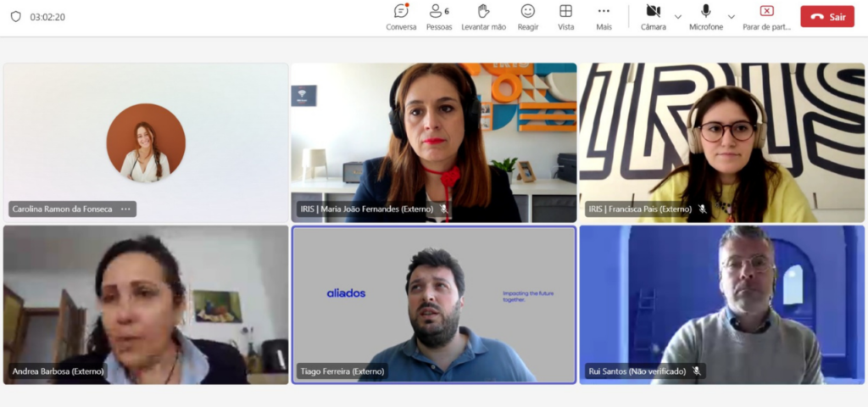Click the Maria João Fernandes name label

pyautogui.click(x=366, y=209)
